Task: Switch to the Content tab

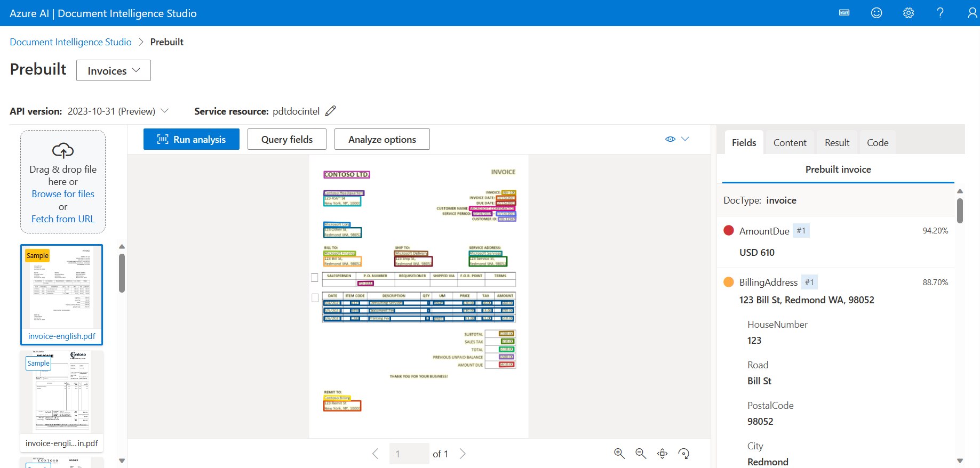Action: point(790,142)
